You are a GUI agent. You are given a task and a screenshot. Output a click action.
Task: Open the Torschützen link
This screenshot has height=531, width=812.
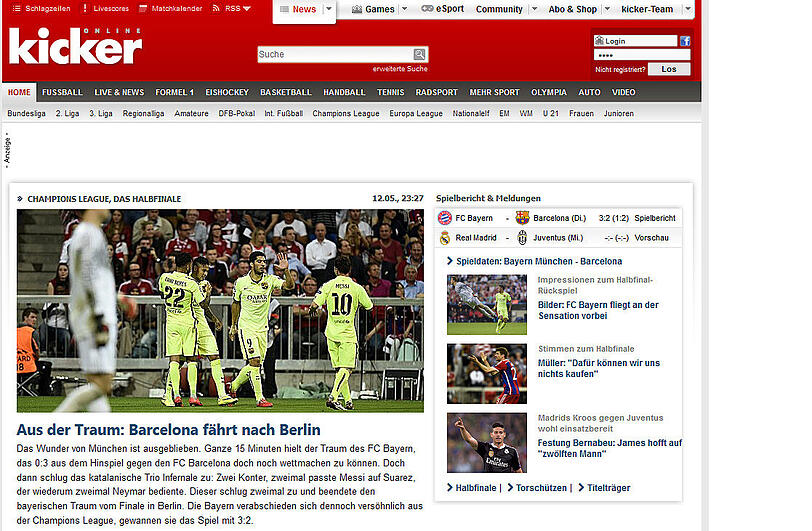coord(541,488)
